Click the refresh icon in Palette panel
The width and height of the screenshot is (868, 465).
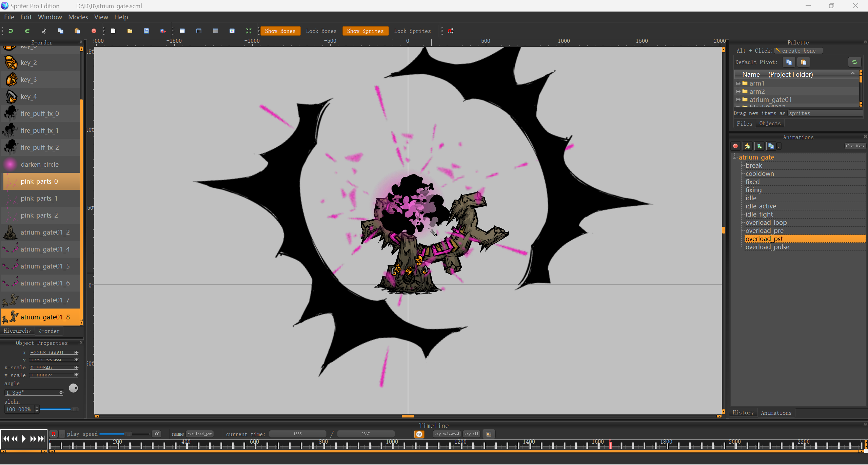[854, 62]
